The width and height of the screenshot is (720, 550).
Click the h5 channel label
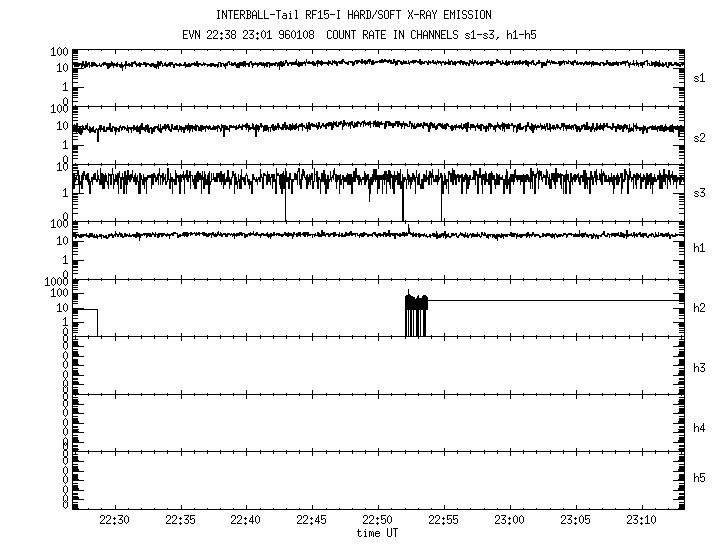(x=699, y=479)
